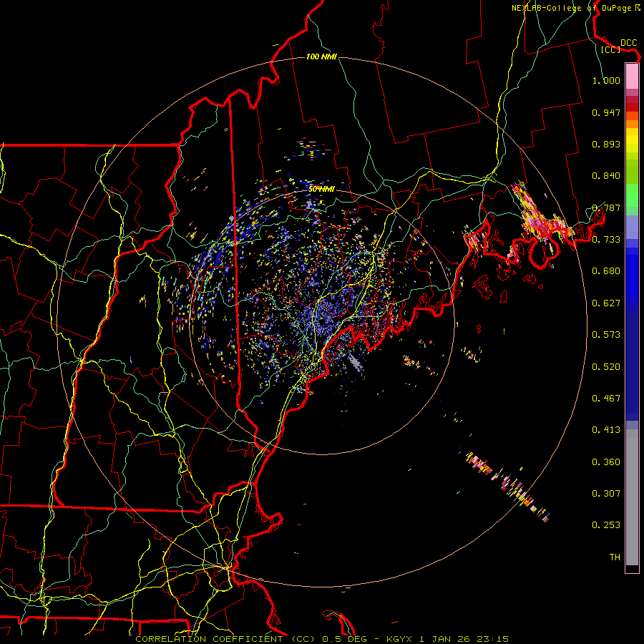Click the 50 NMI range ring label
This screenshot has width=644, height=644.
(321, 190)
